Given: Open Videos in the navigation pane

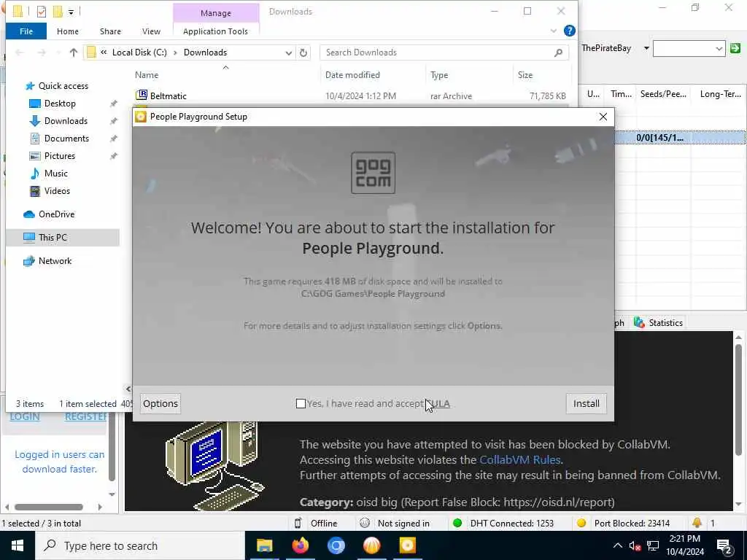Looking at the screenshot, I should click(57, 191).
